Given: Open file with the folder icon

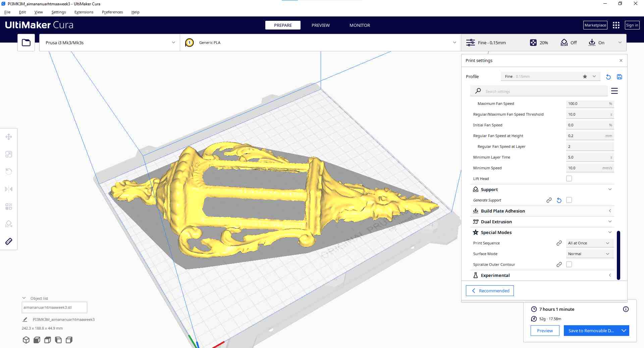Looking at the screenshot, I should tap(26, 43).
